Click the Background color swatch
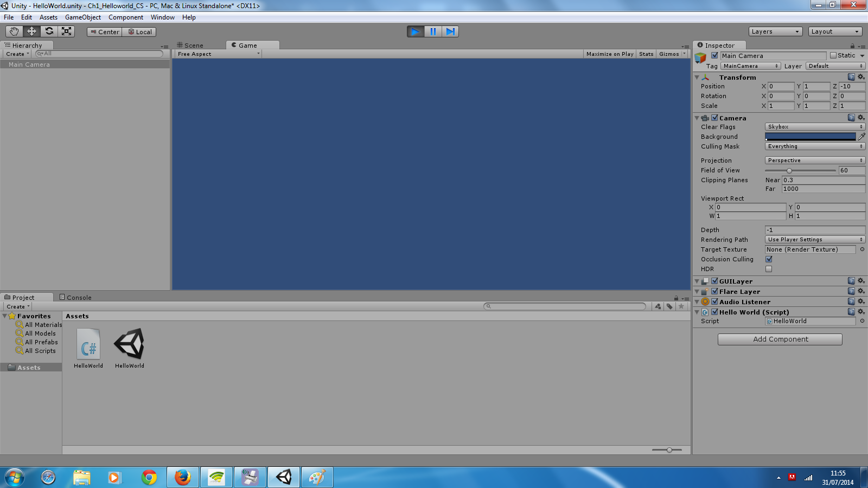The image size is (868, 488). 810,137
